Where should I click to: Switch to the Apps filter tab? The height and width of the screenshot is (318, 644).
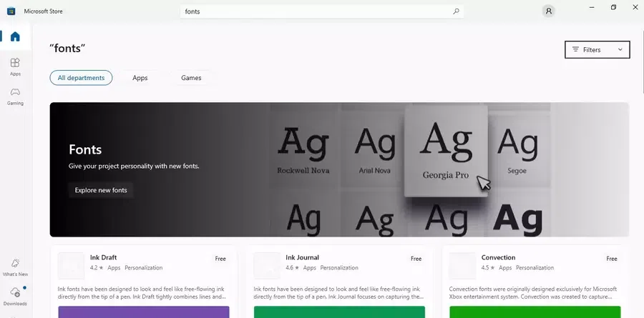click(x=140, y=78)
